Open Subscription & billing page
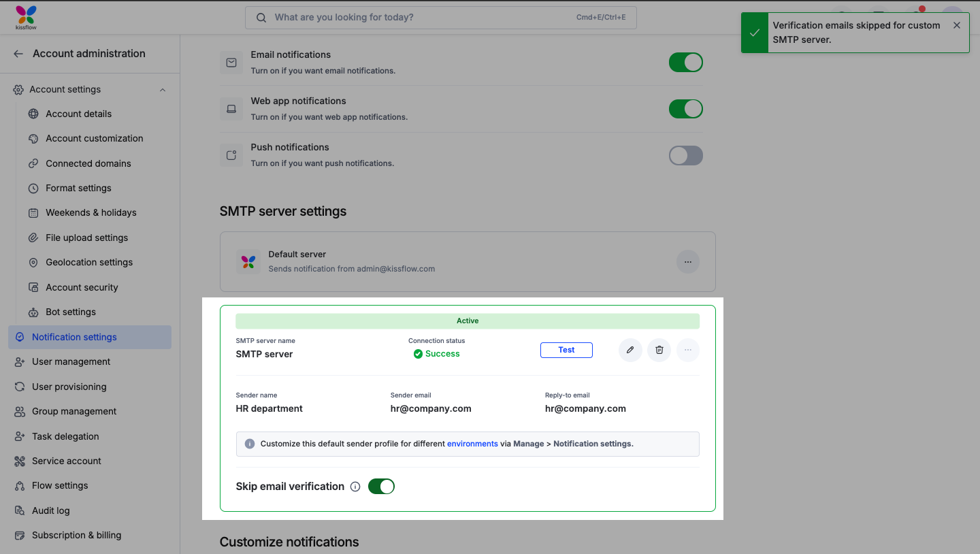The height and width of the screenshot is (554, 980). (x=76, y=535)
